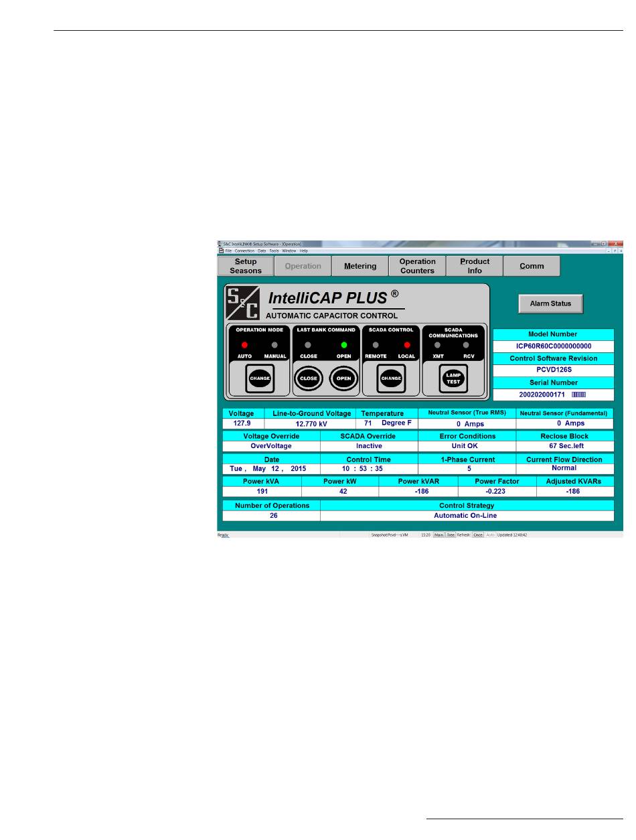Viewport: 636px width, 840px height.
Task: Click the Alarm Status button
Action: tap(551, 303)
